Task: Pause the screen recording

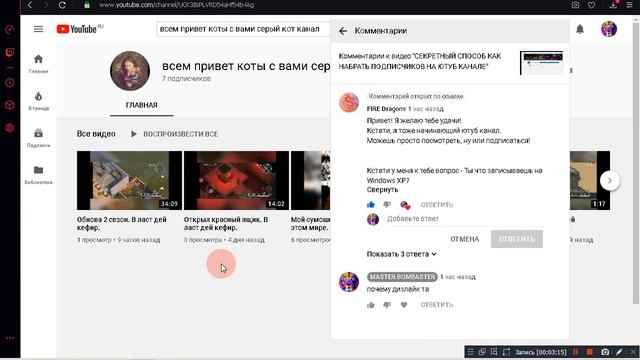Action: point(576,352)
